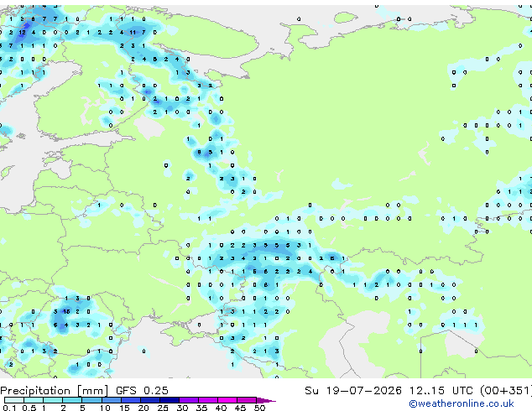
Task: Click the legend label '35'
Action: (x=201, y=408)
